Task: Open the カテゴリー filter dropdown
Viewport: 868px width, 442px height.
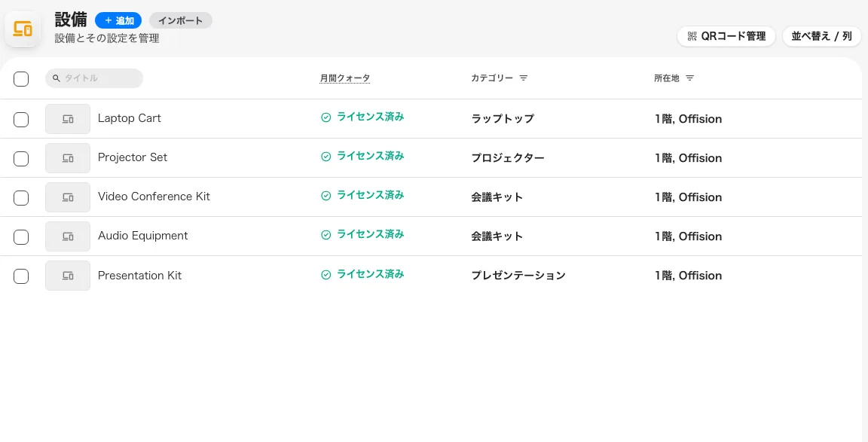Action: 524,78
